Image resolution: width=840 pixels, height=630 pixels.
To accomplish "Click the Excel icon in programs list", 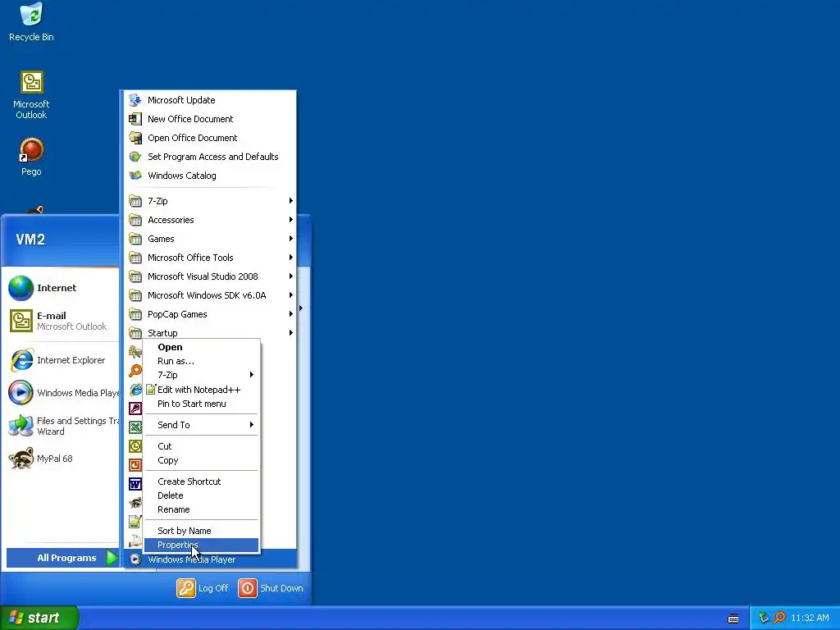I will 135,427.
